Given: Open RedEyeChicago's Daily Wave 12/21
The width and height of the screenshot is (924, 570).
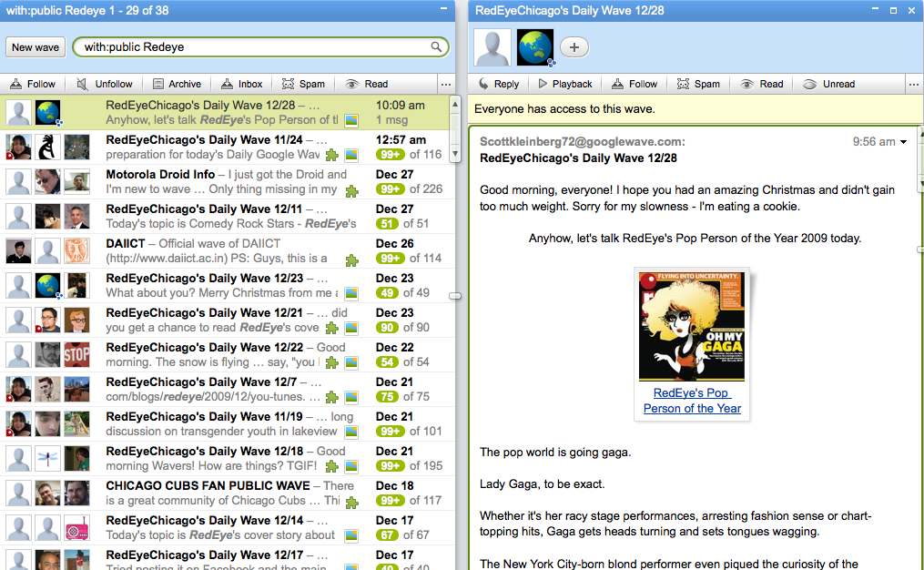Looking at the screenshot, I should [x=228, y=321].
